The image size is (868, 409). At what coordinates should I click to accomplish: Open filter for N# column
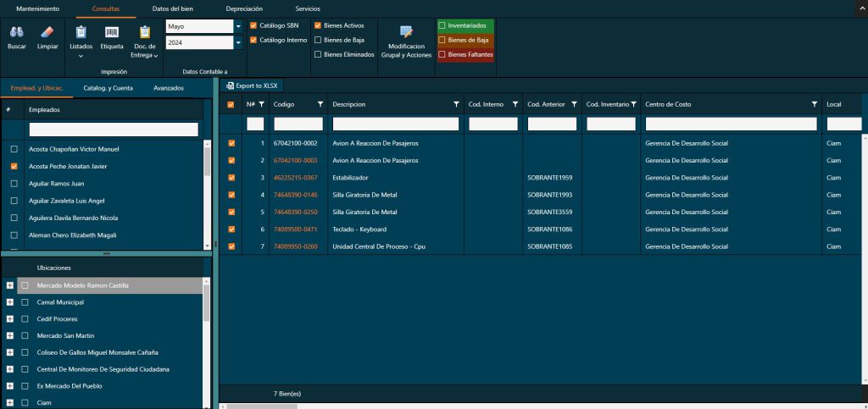point(261,104)
